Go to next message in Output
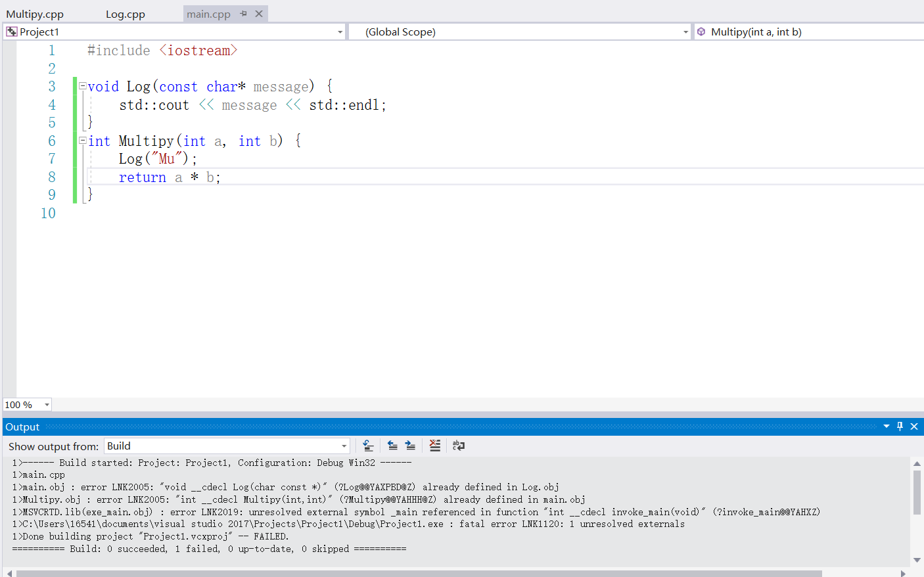This screenshot has width=924, height=577. [x=410, y=446]
